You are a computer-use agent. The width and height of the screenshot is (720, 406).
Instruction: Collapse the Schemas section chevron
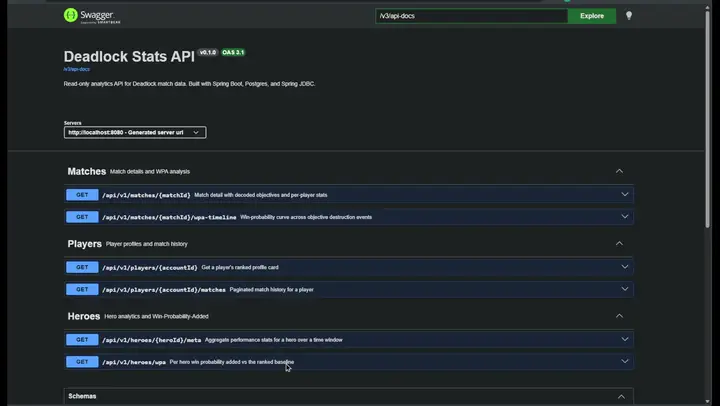coord(621,396)
